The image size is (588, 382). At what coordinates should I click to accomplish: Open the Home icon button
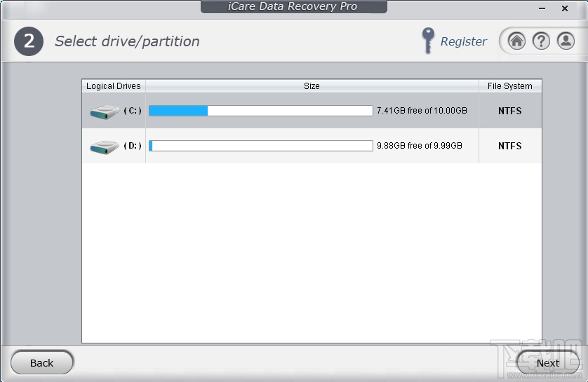516,41
